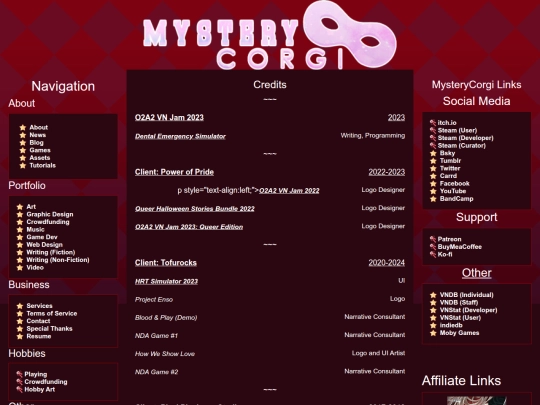Open the Client: Tofurocks link
The image size is (540, 405).
coord(166,263)
